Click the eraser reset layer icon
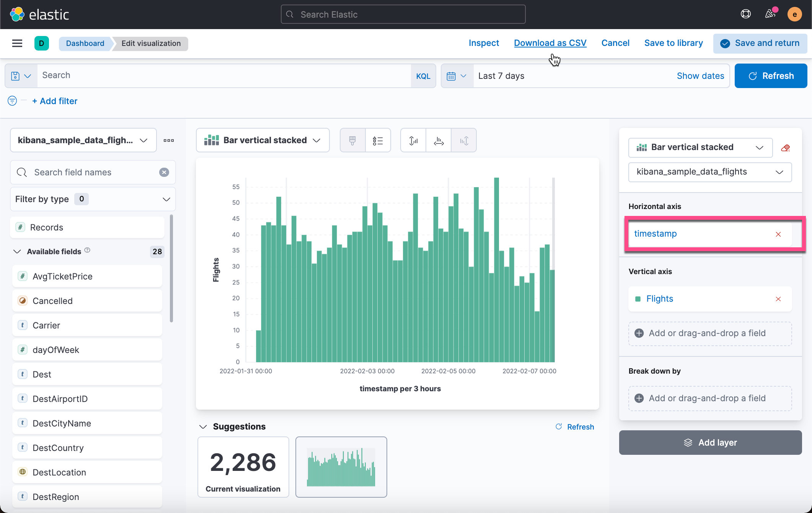The width and height of the screenshot is (812, 513). 786,148
